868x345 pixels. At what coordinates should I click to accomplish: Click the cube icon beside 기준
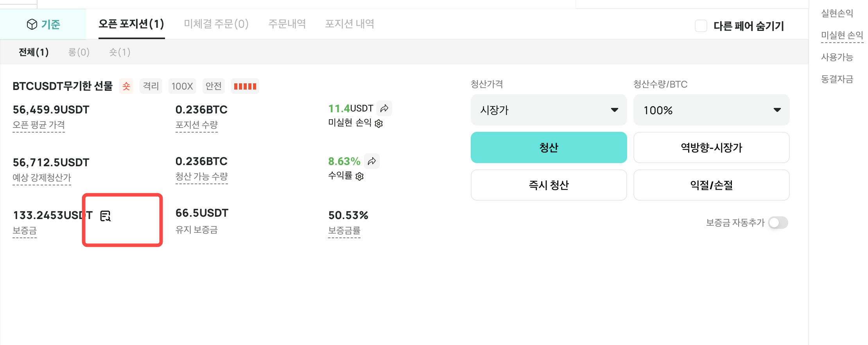(32, 25)
